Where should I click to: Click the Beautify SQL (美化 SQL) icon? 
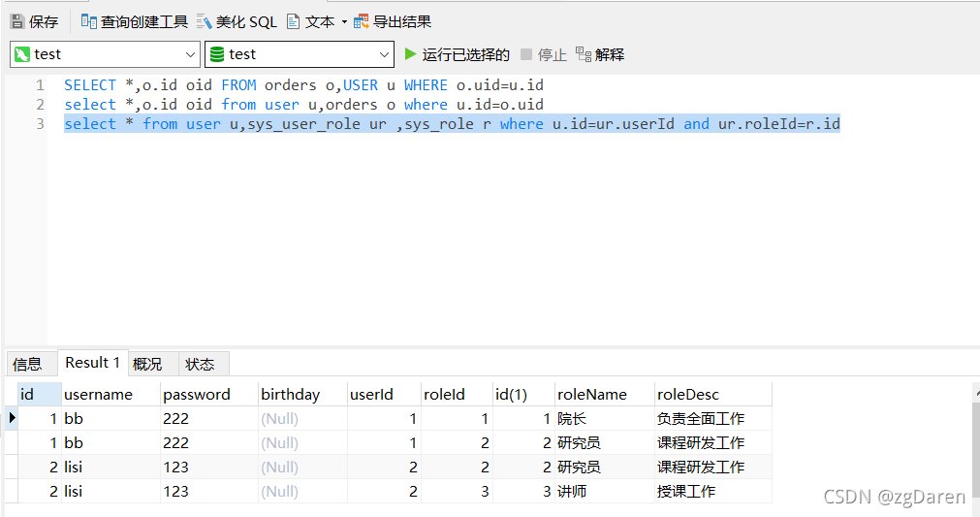[204, 22]
